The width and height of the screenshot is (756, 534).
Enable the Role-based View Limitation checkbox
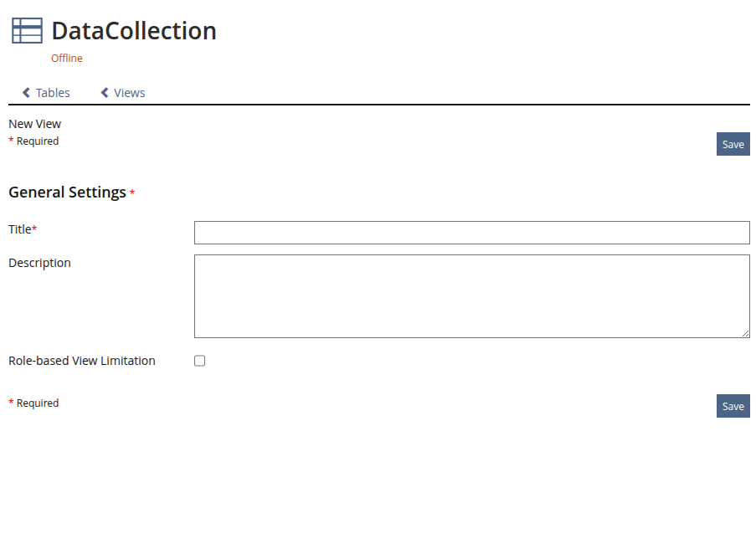tap(199, 361)
